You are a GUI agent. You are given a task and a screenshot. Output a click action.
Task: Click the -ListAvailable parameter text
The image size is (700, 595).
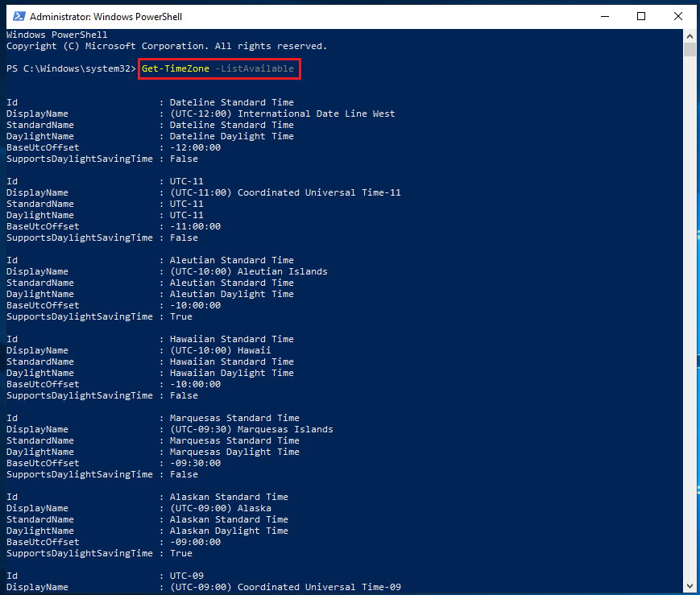tap(253, 68)
